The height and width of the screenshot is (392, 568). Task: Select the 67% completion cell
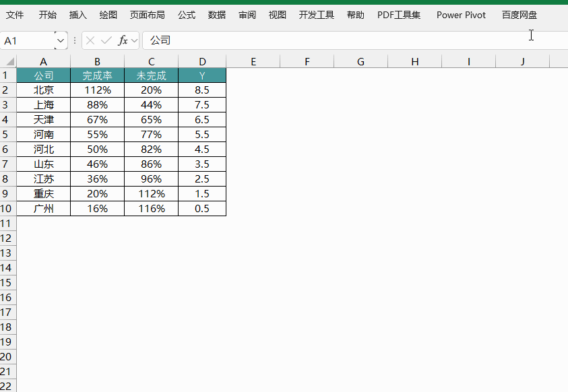(98, 120)
